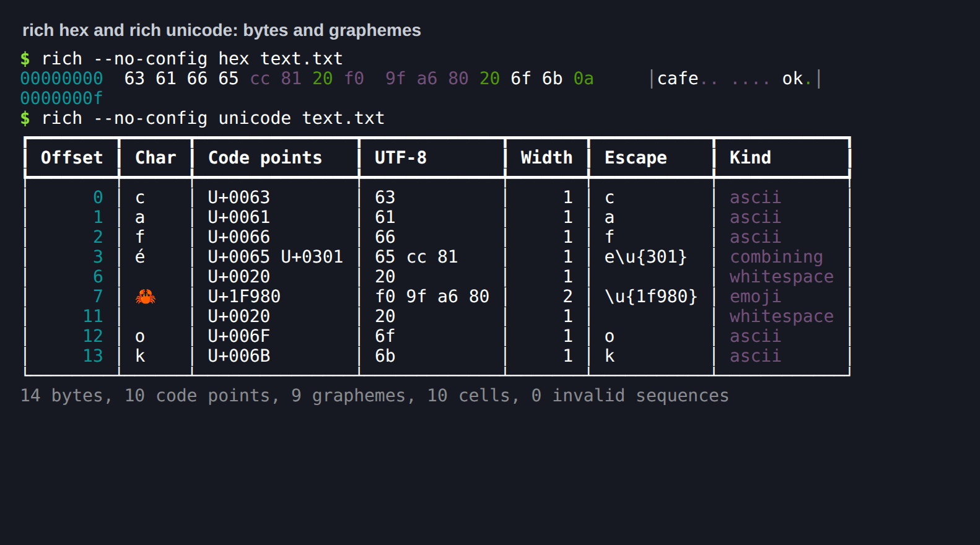Click the ASCII preview '|cafe.. .... ok.|'
This screenshot has width=980, height=545.
tap(735, 79)
